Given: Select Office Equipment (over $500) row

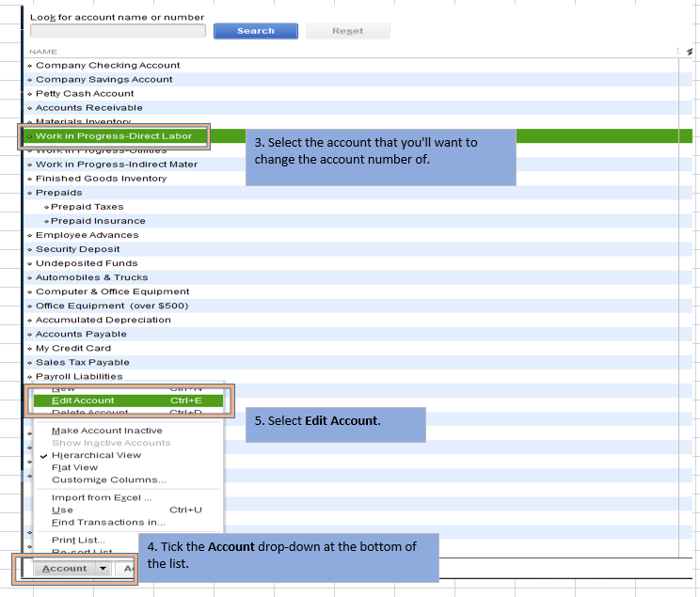Looking at the screenshot, I should click(x=358, y=306).
